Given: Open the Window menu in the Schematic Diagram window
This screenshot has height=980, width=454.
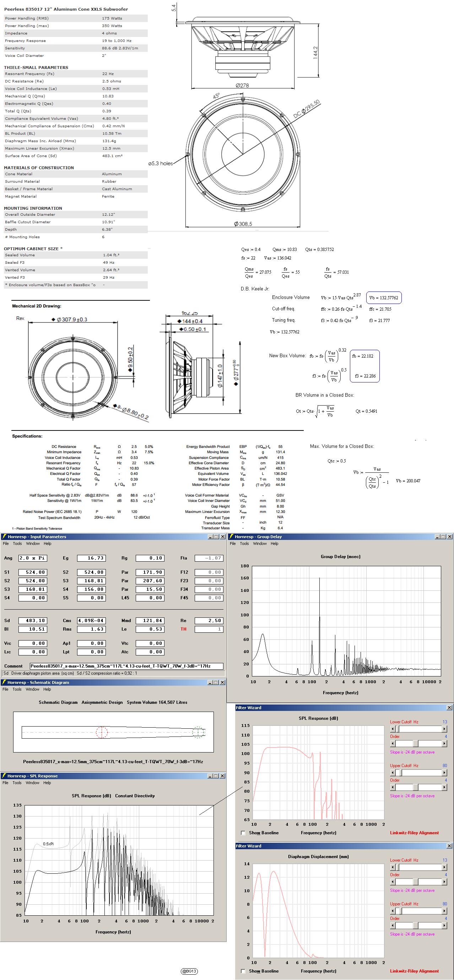Looking at the screenshot, I should coord(32,689).
